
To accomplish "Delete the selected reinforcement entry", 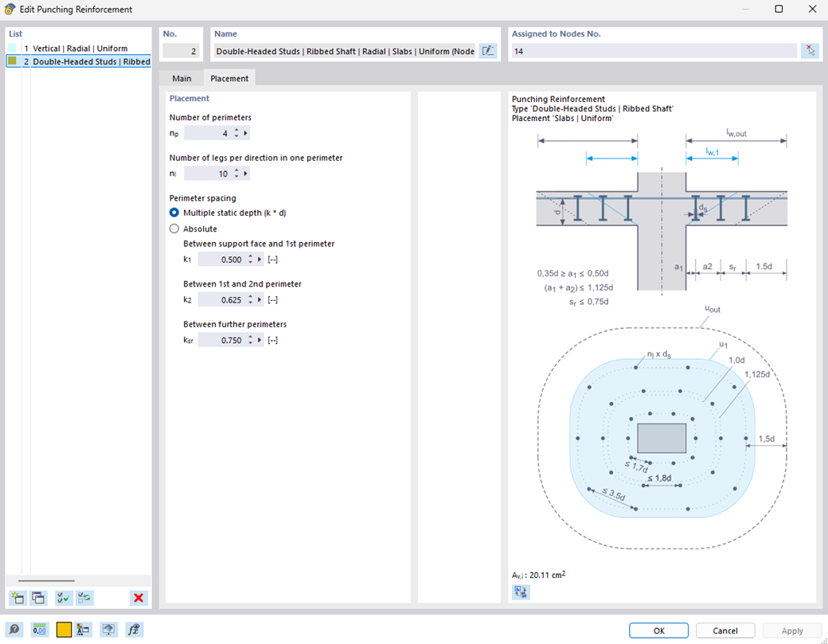I will [x=138, y=598].
